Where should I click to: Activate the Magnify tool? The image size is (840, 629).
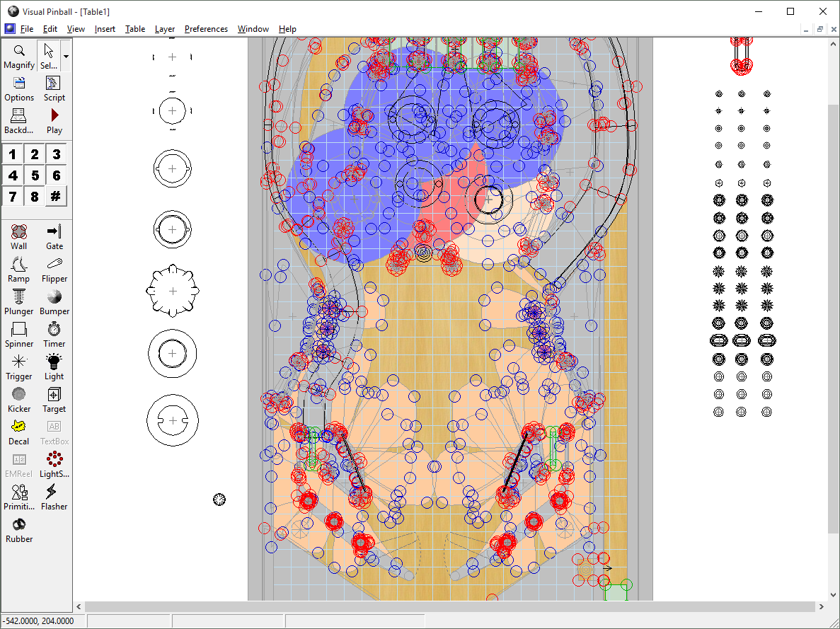19,57
